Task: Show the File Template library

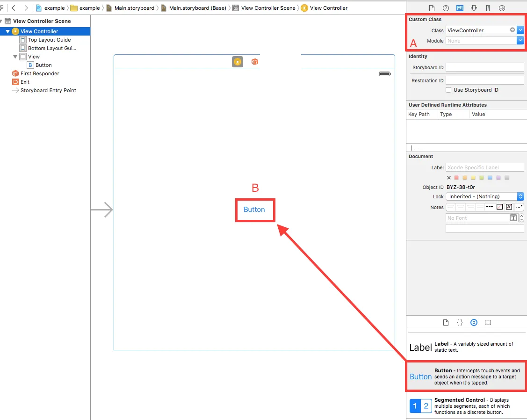Action: (x=446, y=322)
